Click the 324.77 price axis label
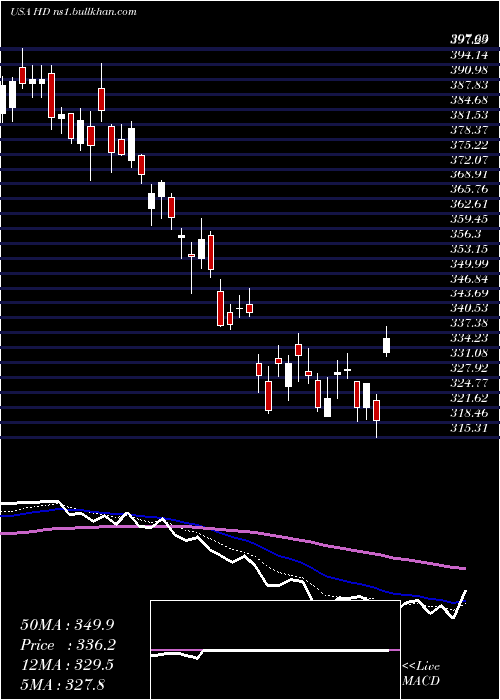This screenshot has height=700, width=500. pyautogui.click(x=469, y=383)
